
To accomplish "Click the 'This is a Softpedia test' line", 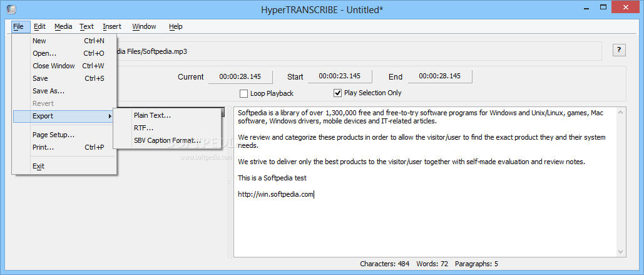I will [272, 179].
